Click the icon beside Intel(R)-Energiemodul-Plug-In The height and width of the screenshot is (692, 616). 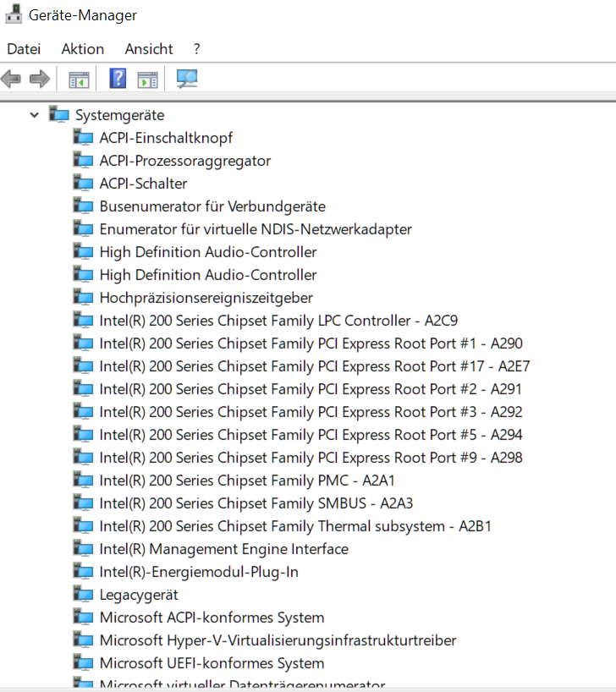tap(83, 572)
